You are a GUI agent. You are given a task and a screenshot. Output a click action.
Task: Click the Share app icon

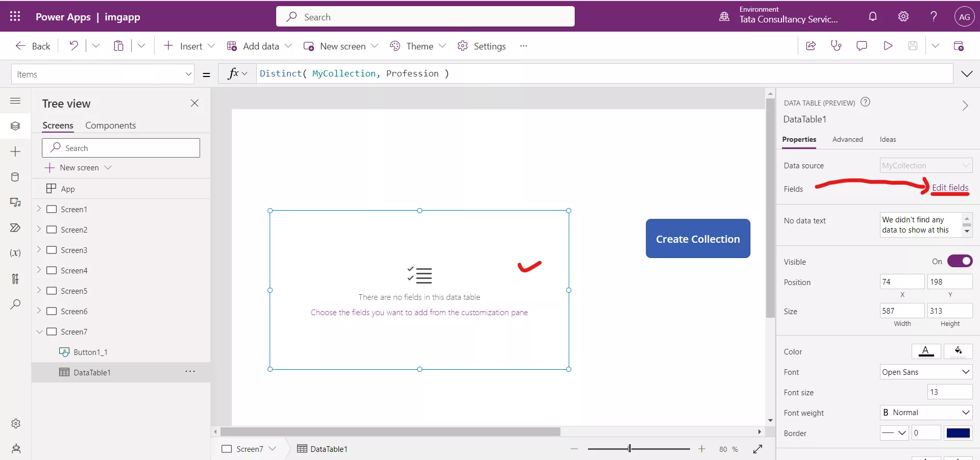[x=811, y=46]
